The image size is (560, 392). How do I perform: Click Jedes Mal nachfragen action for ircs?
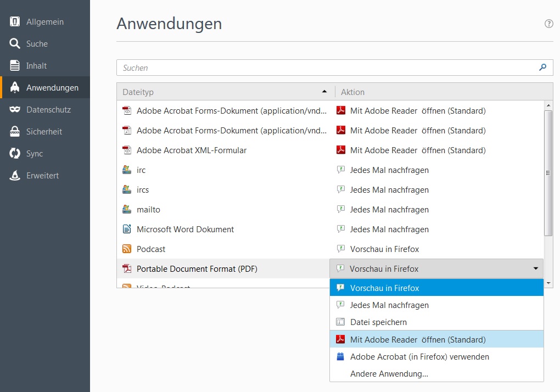tap(389, 189)
